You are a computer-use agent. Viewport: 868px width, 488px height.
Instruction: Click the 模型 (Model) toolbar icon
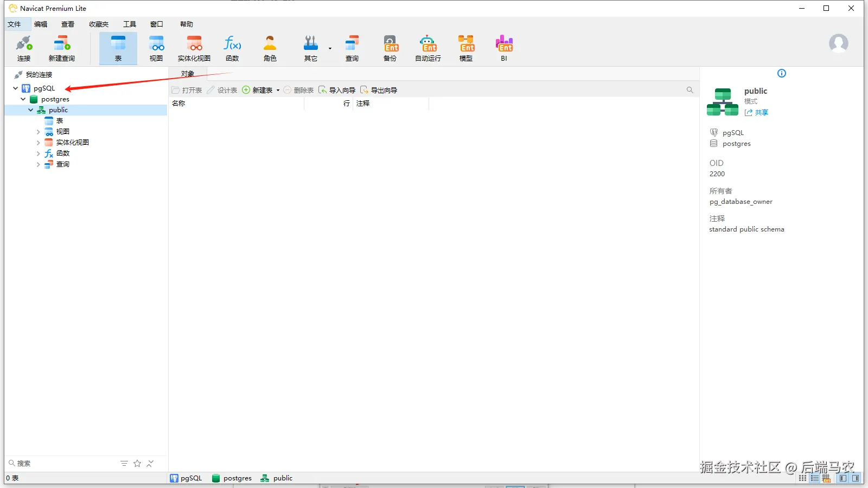466,48
